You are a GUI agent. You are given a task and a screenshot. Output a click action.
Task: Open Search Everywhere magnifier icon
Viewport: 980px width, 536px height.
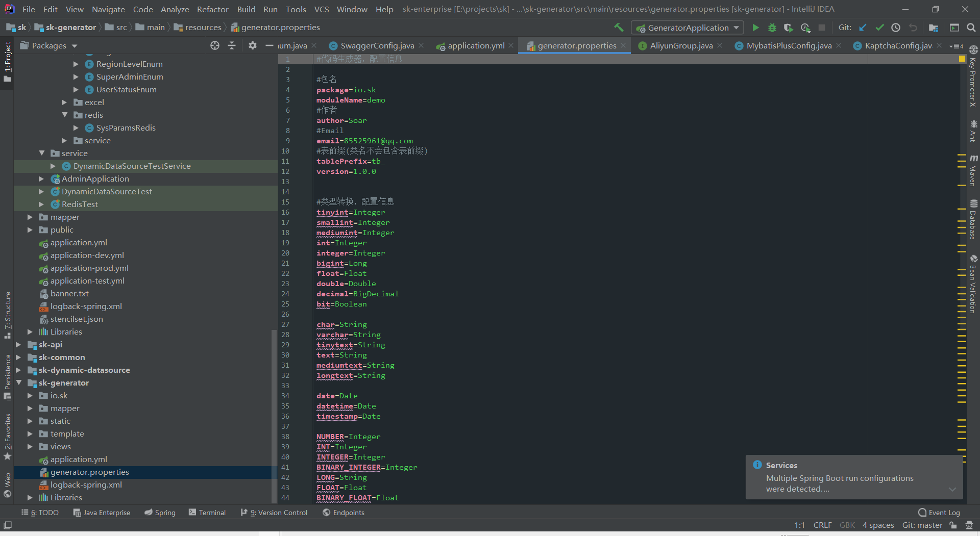(971, 28)
